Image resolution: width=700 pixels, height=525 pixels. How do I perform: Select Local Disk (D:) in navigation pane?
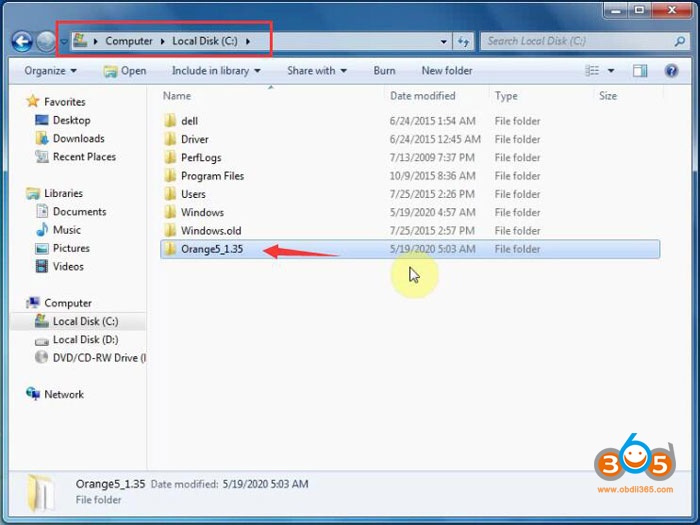[x=85, y=340]
